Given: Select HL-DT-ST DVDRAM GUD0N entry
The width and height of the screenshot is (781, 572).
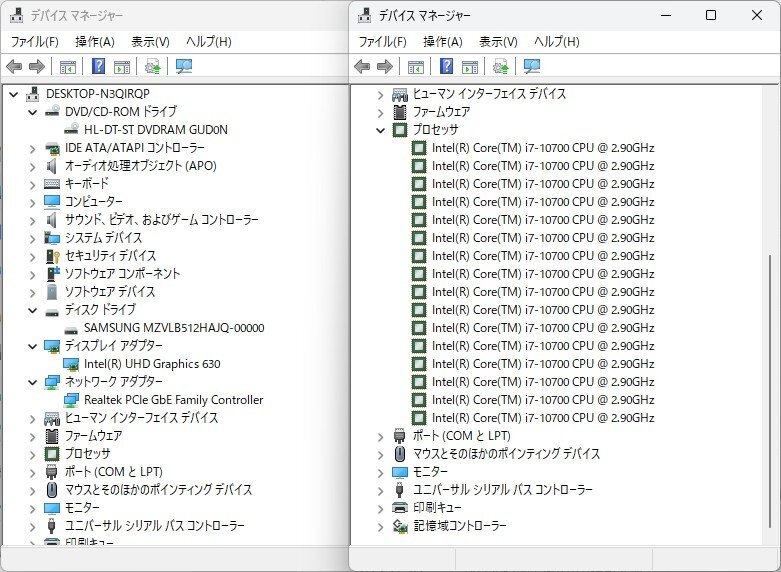Looking at the screenshot, I should 155,130.
